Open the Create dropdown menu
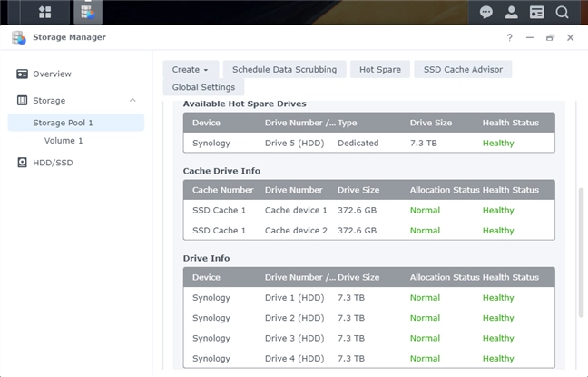Viewport: 588px width, 377px height. pyautogui.click(x=191, y=69)
